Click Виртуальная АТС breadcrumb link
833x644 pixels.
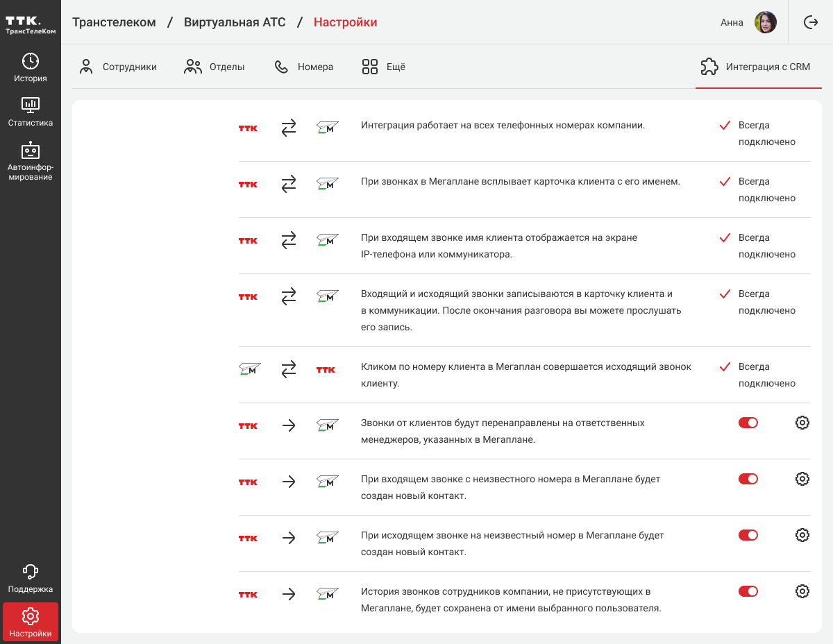point(235,22)
